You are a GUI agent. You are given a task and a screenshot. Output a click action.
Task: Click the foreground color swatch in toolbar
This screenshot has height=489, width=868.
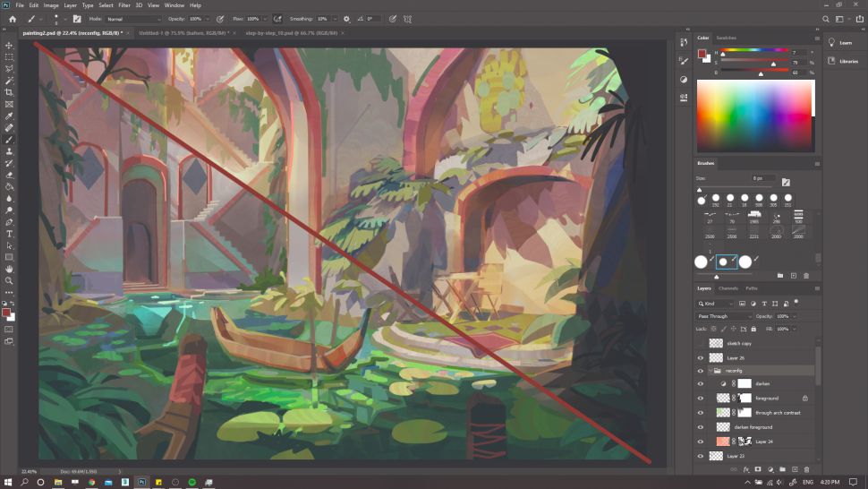(7, 313)
